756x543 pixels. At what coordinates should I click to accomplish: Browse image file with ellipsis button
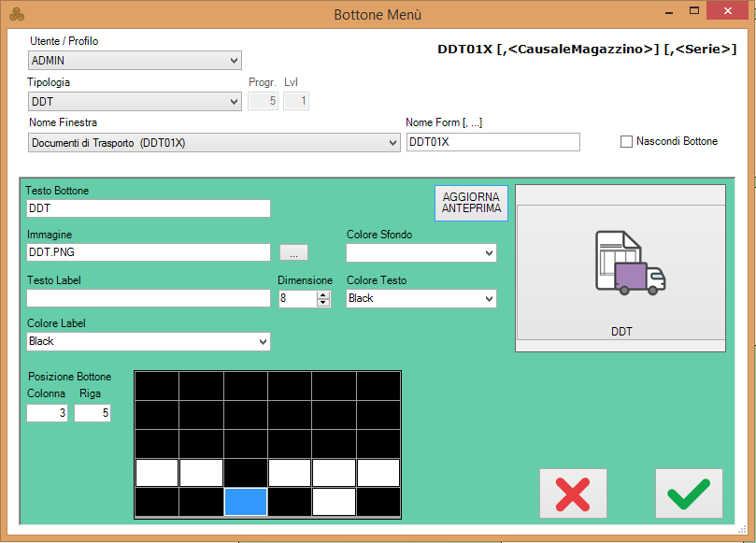tap(293, 252)
